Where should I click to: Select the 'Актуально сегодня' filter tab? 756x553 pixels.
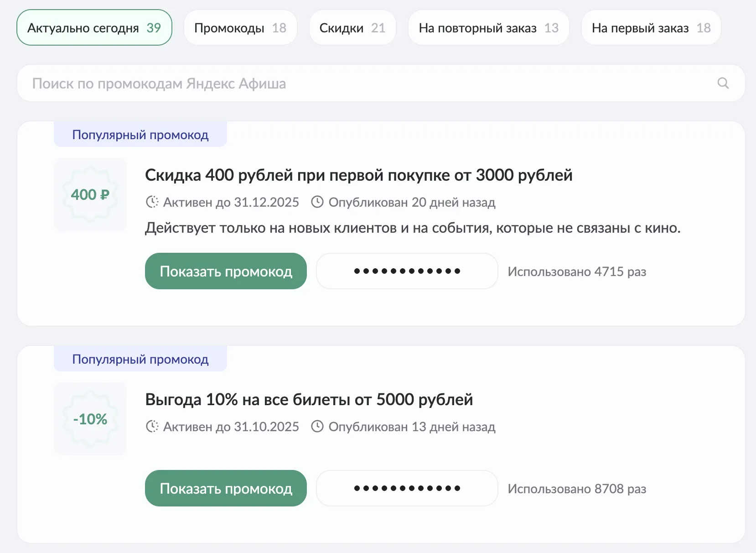point(94,28)
